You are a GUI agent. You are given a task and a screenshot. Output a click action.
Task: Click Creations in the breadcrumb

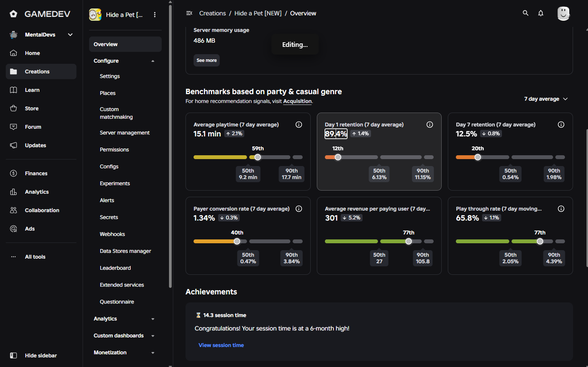pyautogui.click(x=212, y=13)
